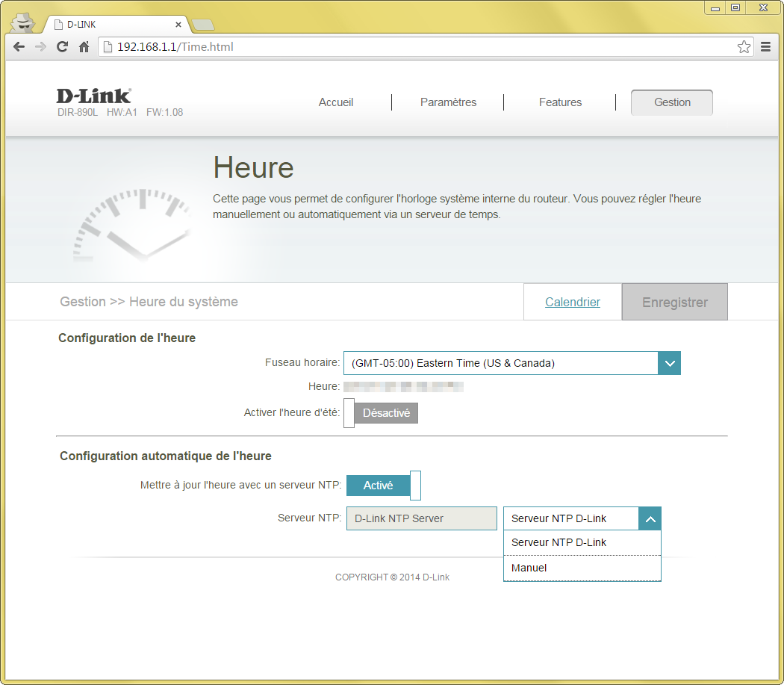This screenshot has height=685, width=784.
Task: Expand the Fuseau horaire timezone dropdown
Action: [669, 363]
